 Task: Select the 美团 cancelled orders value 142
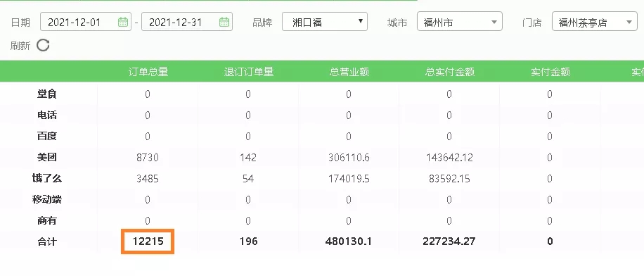pyautogui.click(x=248, y=158)
